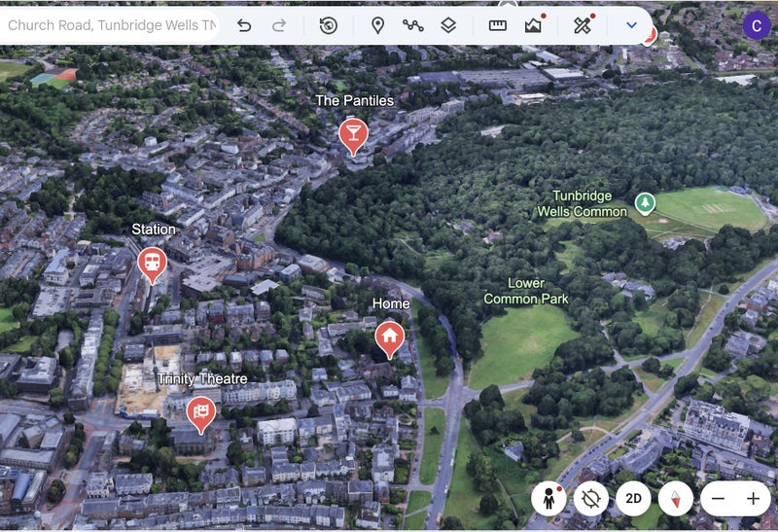Toggle the my location target button
The height and width of the screenshot is (532, 778).
(x=590, y=499)
